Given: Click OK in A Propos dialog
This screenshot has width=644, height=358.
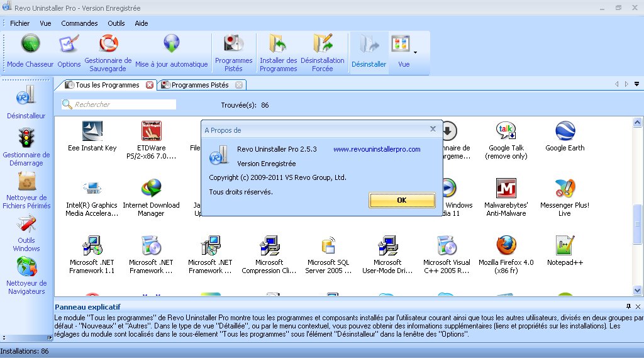Looking at the screenshot, I should click(402, 200).
